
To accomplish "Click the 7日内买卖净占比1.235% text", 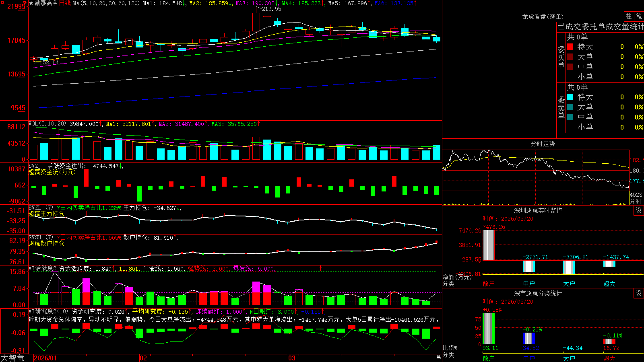I will pos(89,208).
